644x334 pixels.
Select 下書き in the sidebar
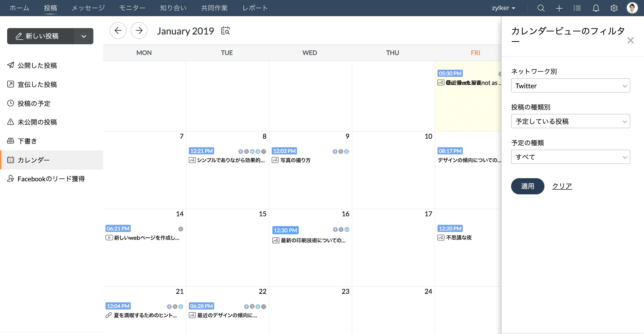click(27, 141)
